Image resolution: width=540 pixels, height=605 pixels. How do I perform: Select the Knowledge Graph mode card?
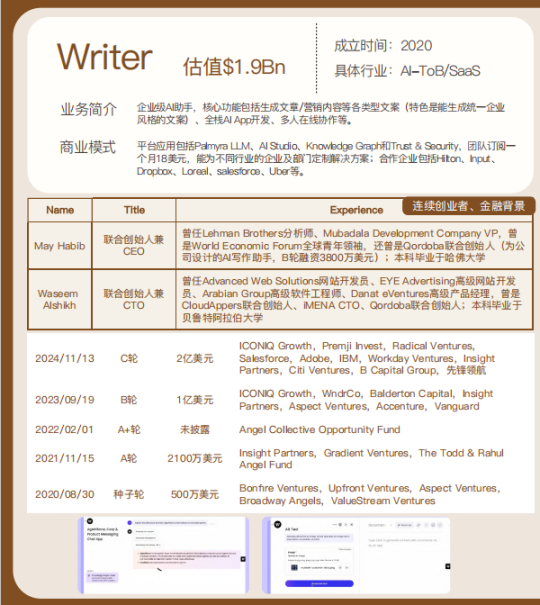[102, 577]
